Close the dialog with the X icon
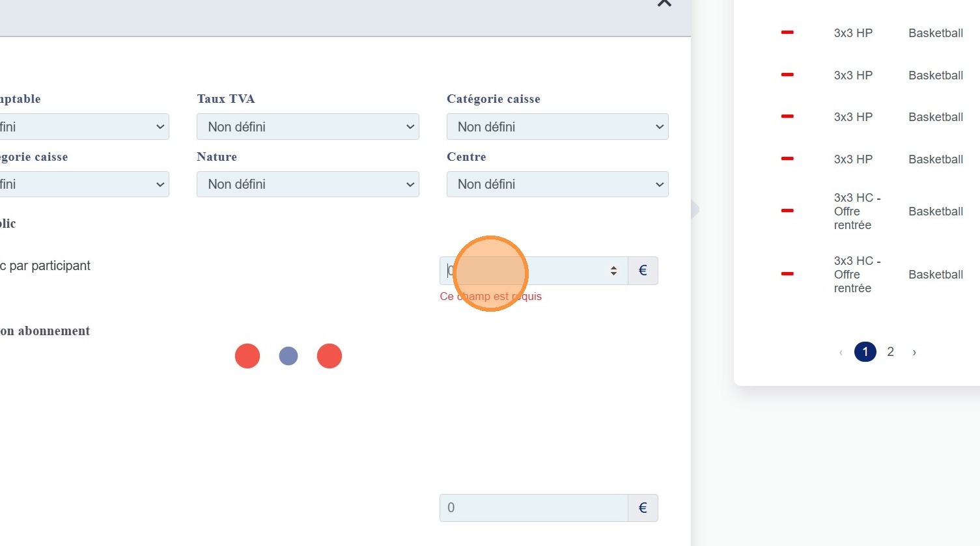 [x=664, y=3]
